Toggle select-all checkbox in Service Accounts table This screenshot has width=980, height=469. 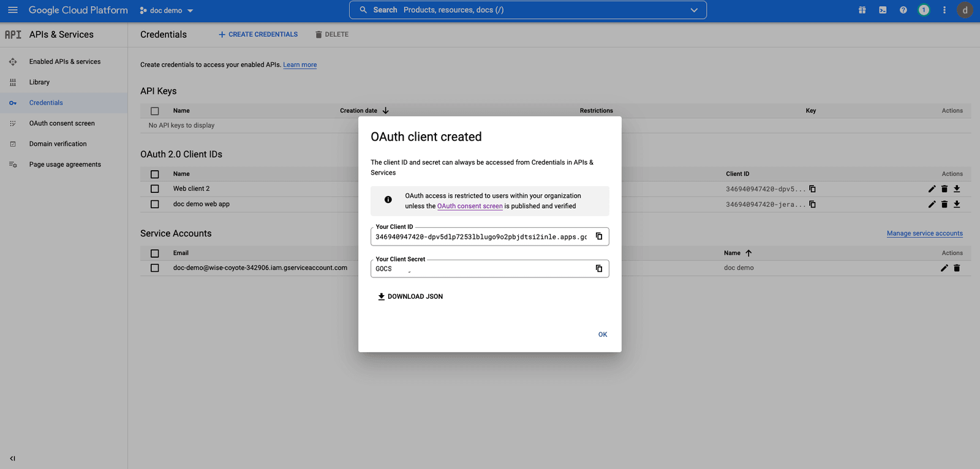pyautogui.click(x=155, y=253)
